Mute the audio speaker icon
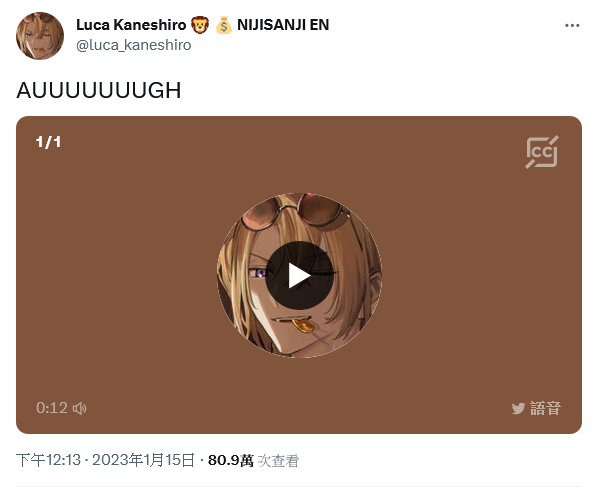This screenshot has height=489, width=598. click(80, 409)
